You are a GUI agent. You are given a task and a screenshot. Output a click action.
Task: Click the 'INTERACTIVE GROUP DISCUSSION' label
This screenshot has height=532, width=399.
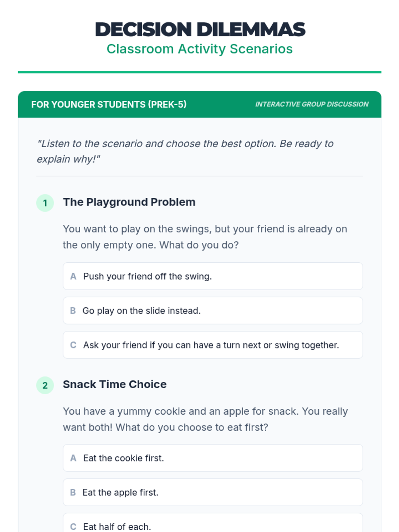[x=312, y=104]
